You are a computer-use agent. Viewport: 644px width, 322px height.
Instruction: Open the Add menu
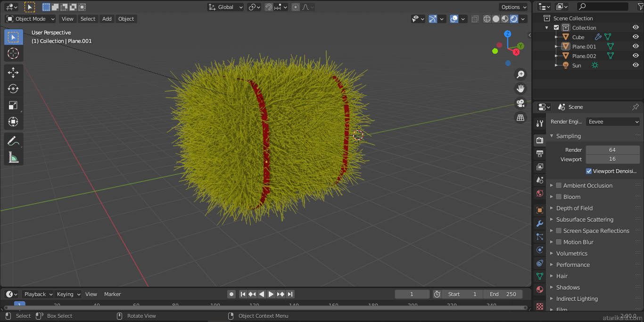[107, 19]
